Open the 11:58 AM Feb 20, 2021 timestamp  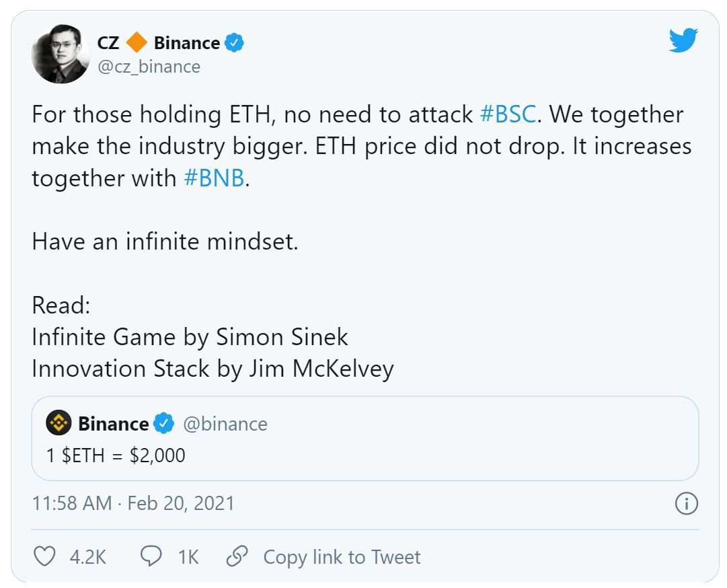(133, 503)
